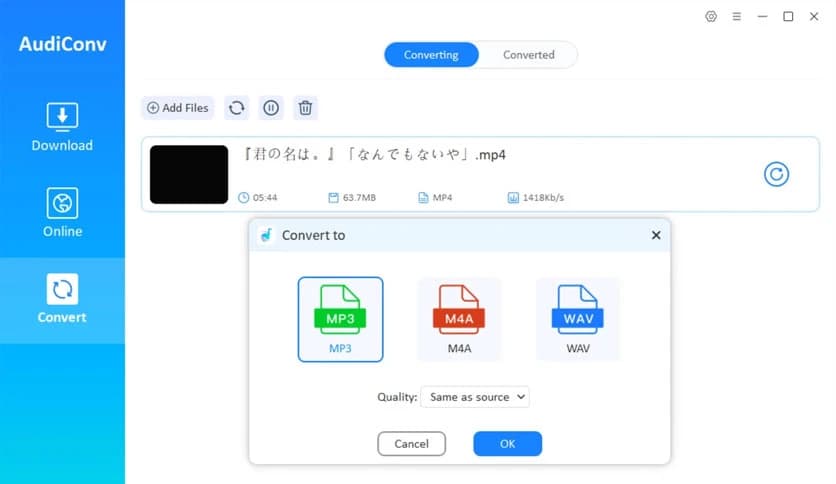Click the 1418Kb/s bitrate text
The width and height of the screenshot is (836, 484).
point(543,198)
